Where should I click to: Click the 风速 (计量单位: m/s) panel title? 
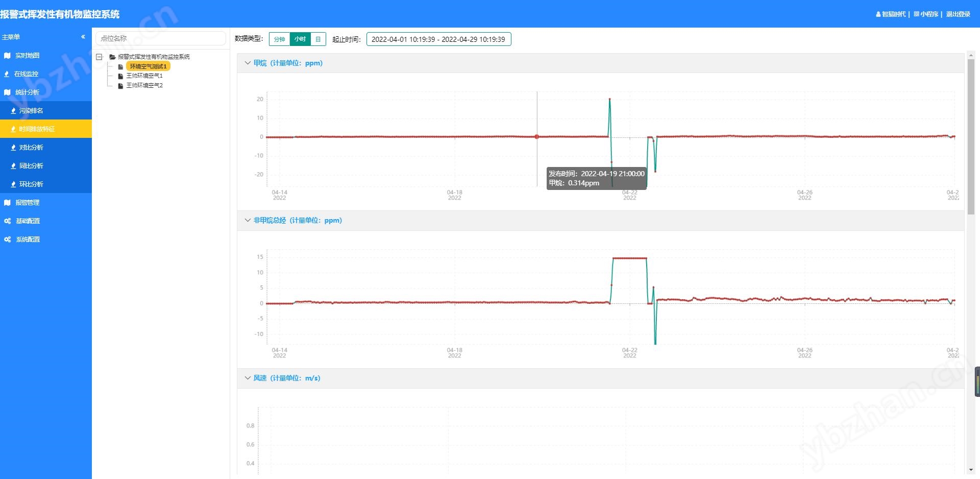click(x=287, y=378)
